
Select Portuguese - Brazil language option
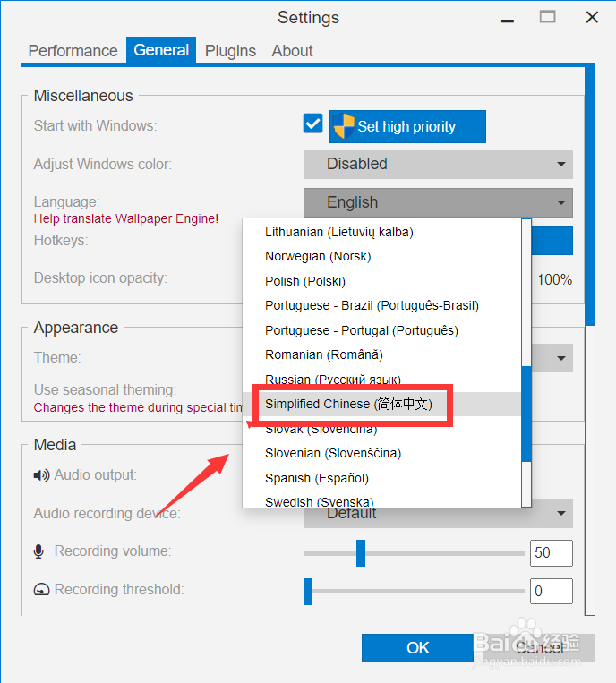(381, 305)
